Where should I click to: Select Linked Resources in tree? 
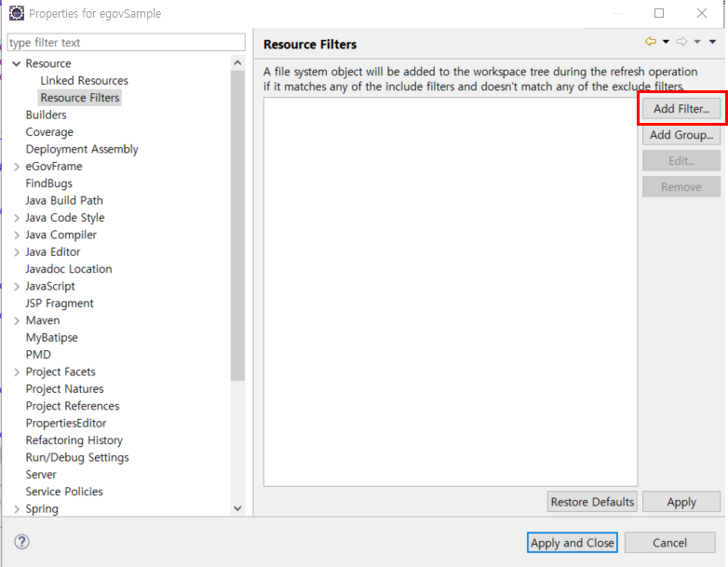click(84, 81)
